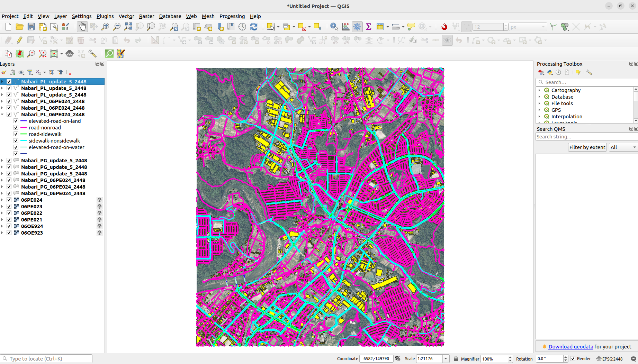This screenshot has height=364, width=638.
Task: Open Layer Styling panel brush icon
Action: click(4, 72)
